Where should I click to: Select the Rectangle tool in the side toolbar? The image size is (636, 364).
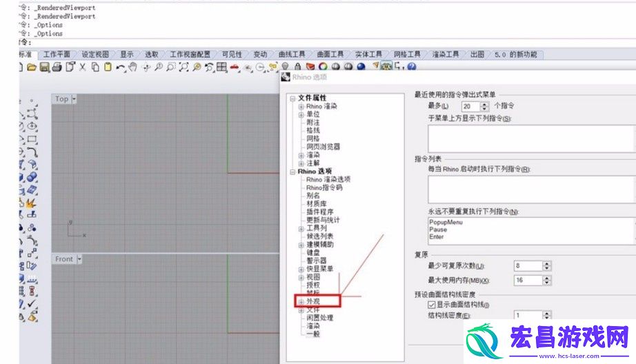(x=32, y=139)
